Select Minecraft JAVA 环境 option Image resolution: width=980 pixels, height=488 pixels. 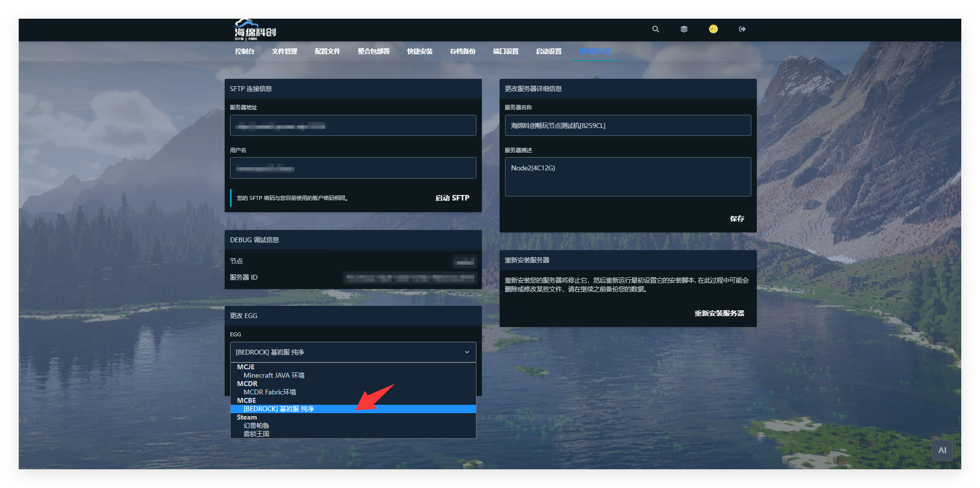pyautogui.click(x=273, y=375)
